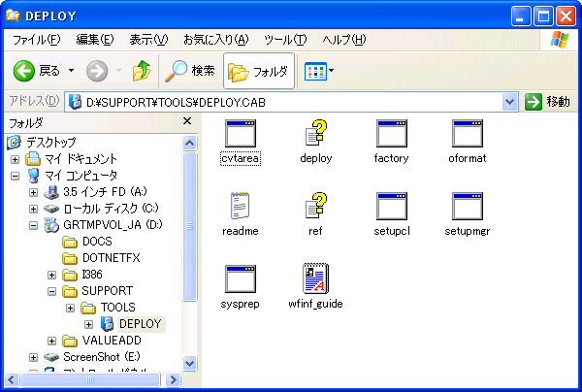Screen dimensions: 582x392
Task: Select the wfinf_guide document icon
Action: (316, 278)
